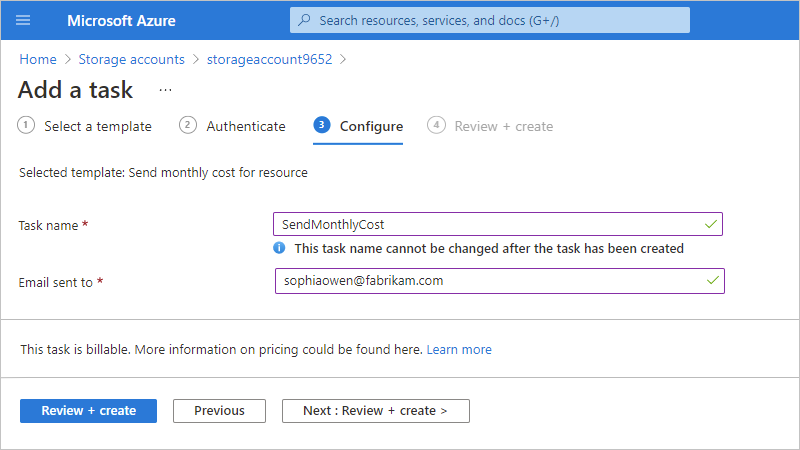
Task: Focus the Task name input field
Action: point(498,224)
